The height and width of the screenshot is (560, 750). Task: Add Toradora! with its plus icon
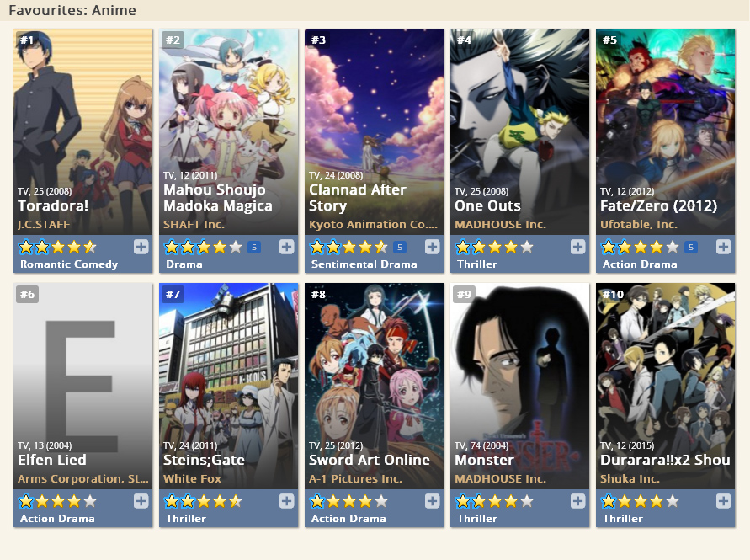click(141, 247)
